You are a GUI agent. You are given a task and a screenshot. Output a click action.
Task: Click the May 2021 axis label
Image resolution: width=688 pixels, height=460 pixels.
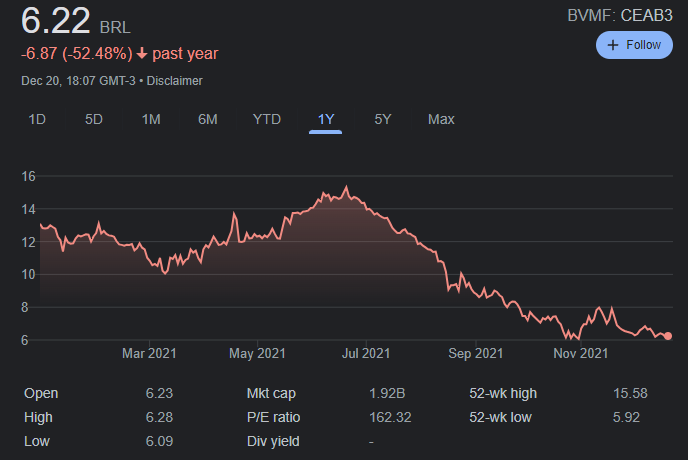(x=257, y=353)
